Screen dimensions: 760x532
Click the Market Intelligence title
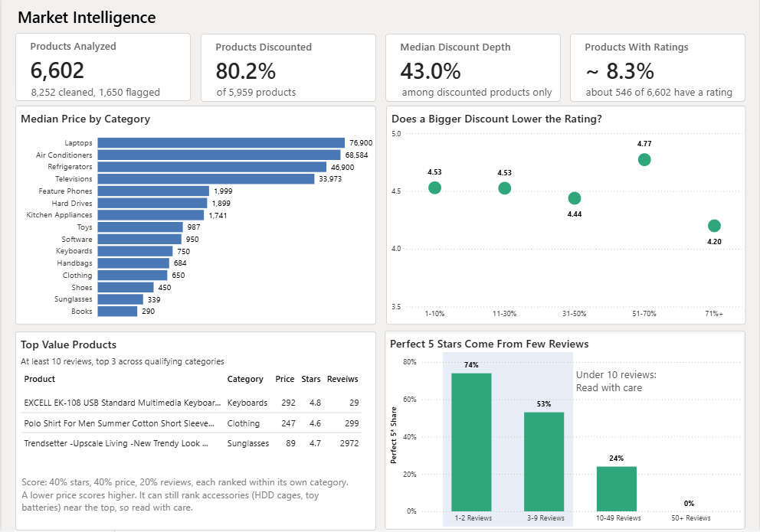click(87, 18)
